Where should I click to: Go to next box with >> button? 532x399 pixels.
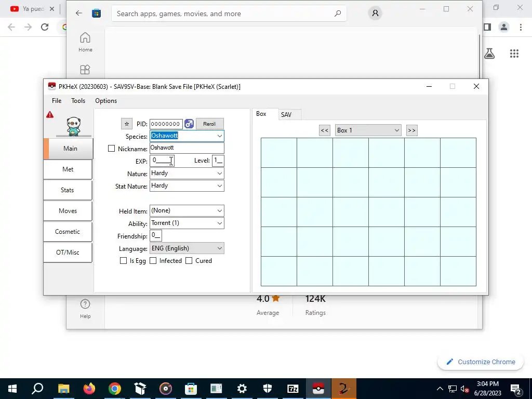(x=412, y=130)
